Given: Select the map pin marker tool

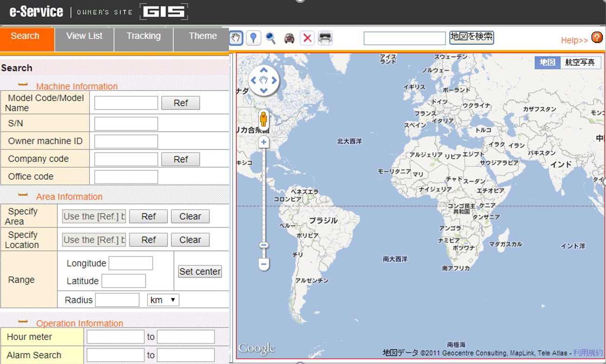Looking at the screenshot, I should 253,38.
